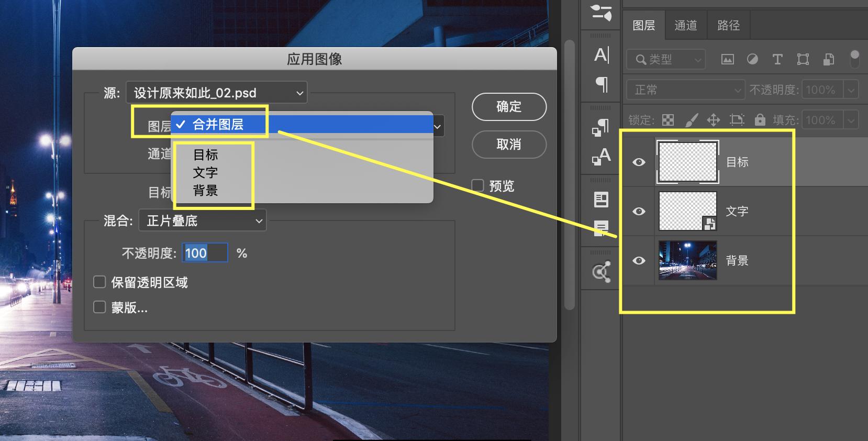868x441 pixels.
Task: Select the 目标 layer thumbnail
Action: [687, 162]
